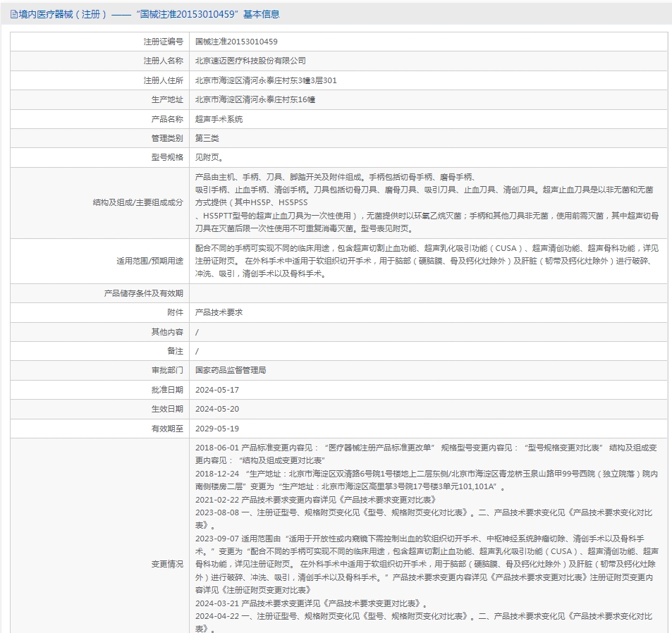672x633 pixels.
Task: Click the 其他内容 label
Action: (167, 332)
